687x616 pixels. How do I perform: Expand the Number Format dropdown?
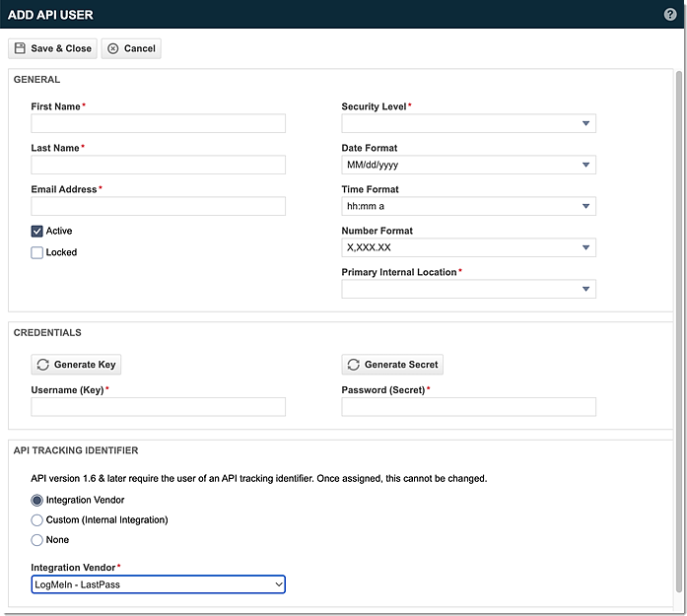coord(468,247)
